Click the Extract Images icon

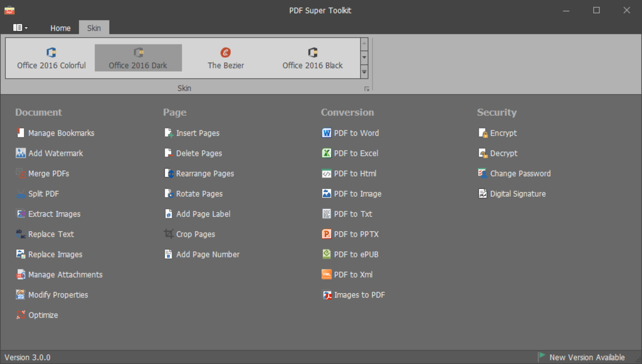point(21,214)
